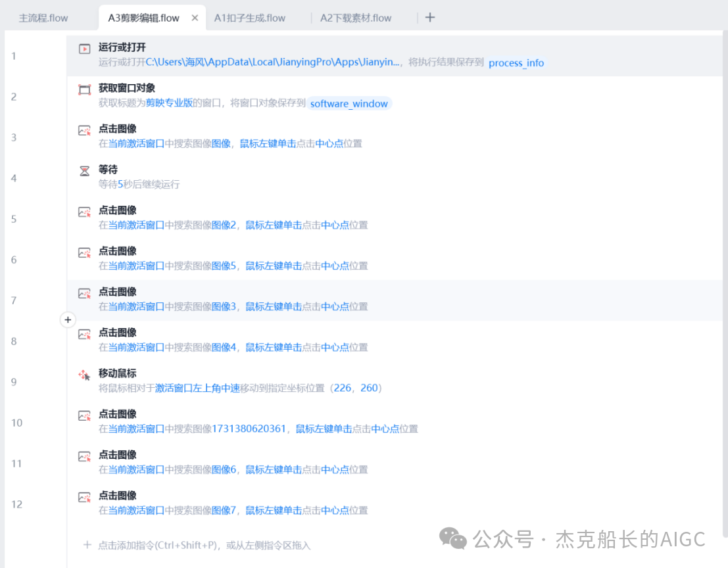Viewport: 728px width, 568px height.
Task: Click the window-capture icon on 获取窗口对象 step
Action: [84, 88]
